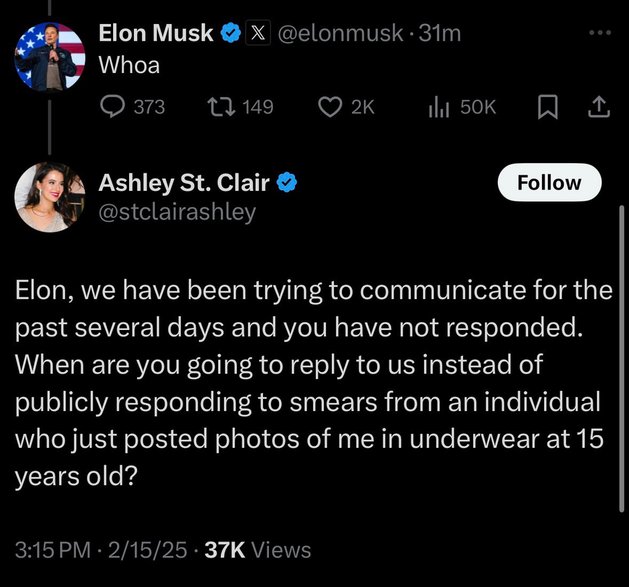The height and width of the screenshot is (587, 629).
Task: Open the Ashley St. Clair name link
Action: click(184, 183)
